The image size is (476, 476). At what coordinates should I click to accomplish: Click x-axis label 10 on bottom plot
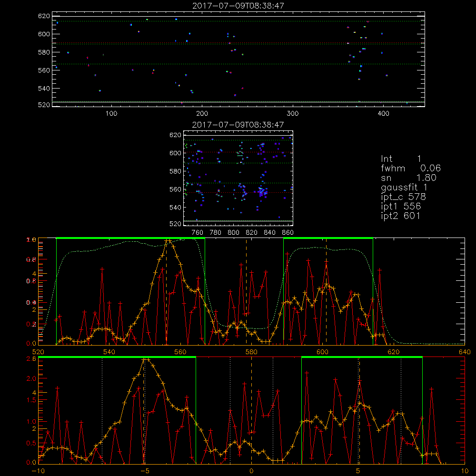(465, 471)
